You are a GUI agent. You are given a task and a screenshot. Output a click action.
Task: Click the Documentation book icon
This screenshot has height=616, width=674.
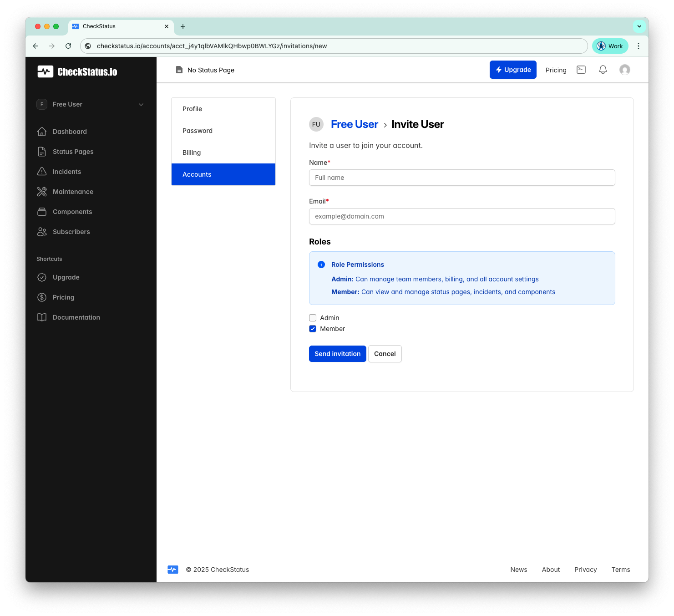[42, 317]
